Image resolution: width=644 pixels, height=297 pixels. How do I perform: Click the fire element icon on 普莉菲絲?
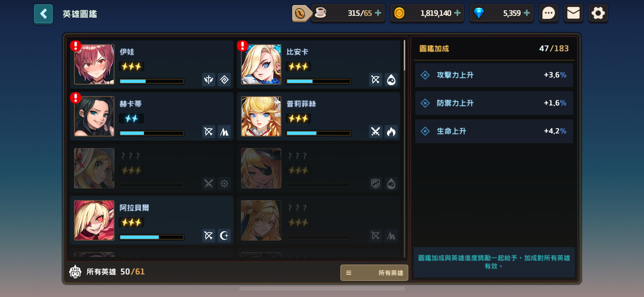[x=391, y=131]
